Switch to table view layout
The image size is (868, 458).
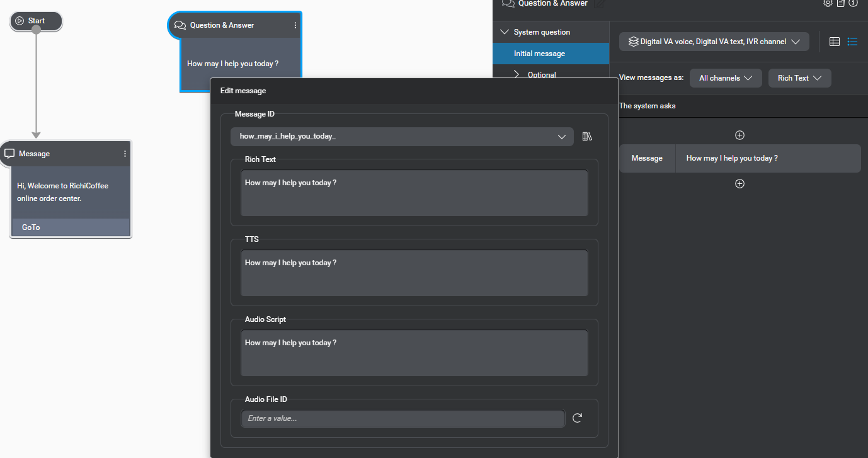[x=835, y=42]
